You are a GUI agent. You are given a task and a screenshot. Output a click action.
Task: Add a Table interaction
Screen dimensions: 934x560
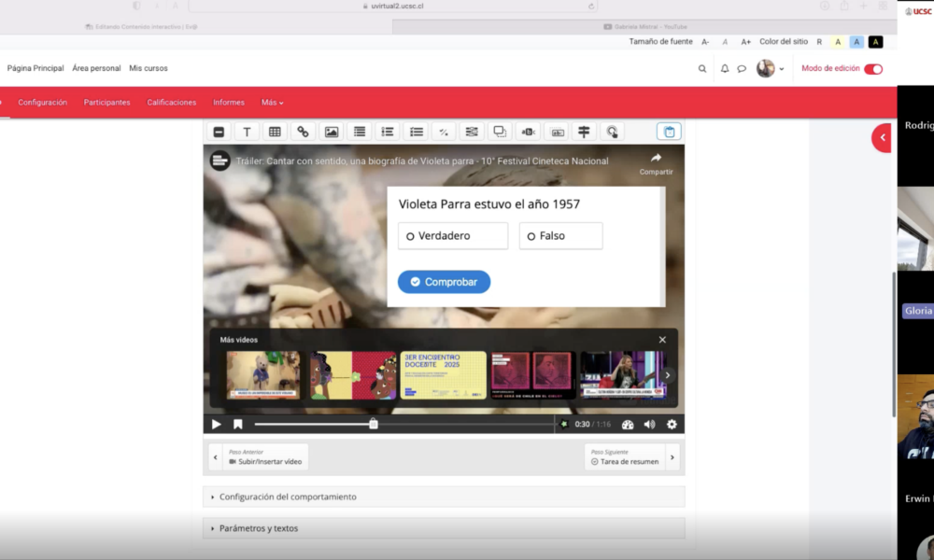pyautogui.click(x=275, y=132)
